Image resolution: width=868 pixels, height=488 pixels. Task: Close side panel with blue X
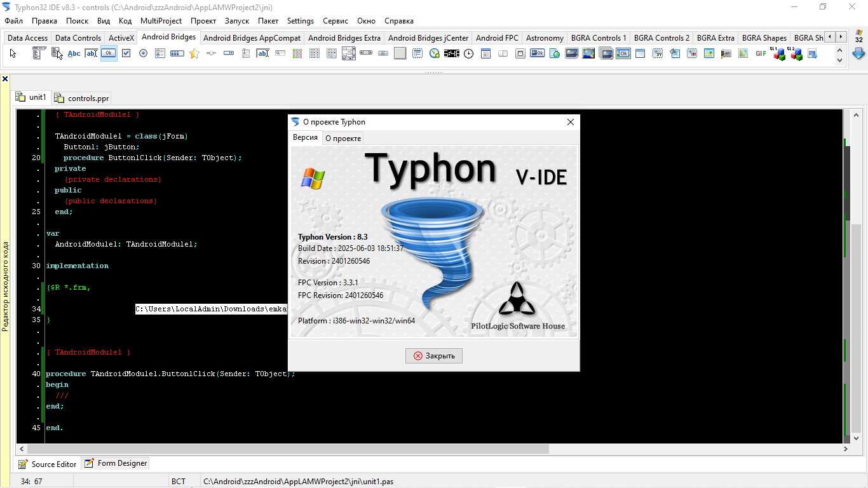5,79
